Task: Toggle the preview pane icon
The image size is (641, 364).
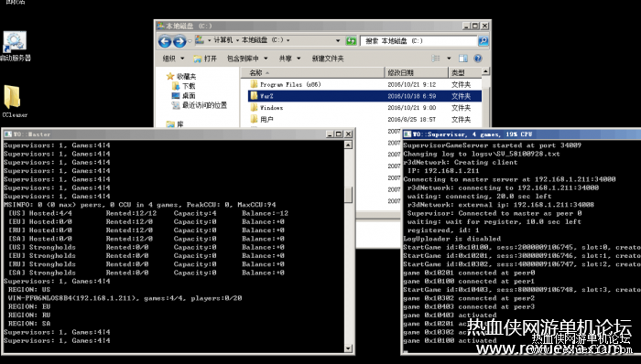Action: point(462,59)
